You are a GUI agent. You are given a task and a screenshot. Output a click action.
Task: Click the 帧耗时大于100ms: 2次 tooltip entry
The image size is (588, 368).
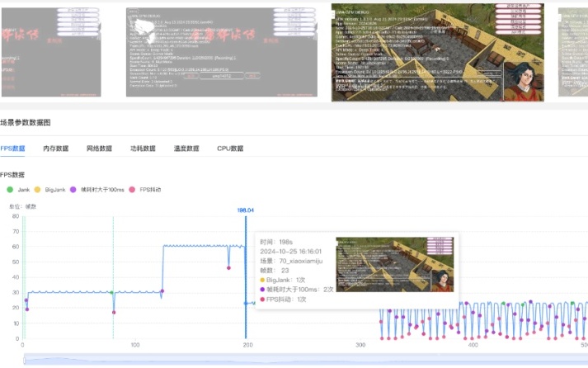click(297, 290)
